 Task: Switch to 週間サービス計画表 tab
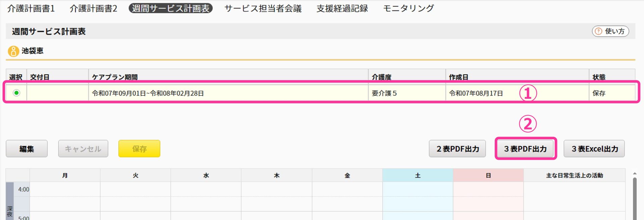(x=170, y=8)
